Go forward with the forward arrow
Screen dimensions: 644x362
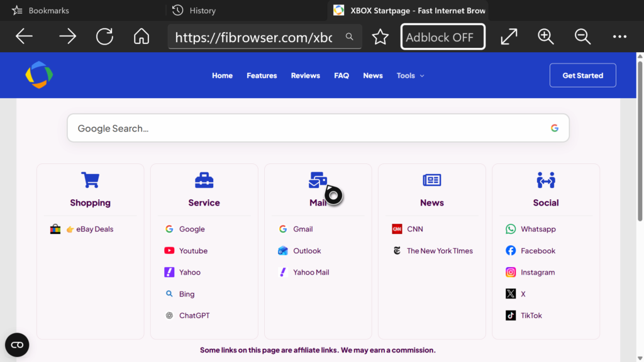pos(68,36)
